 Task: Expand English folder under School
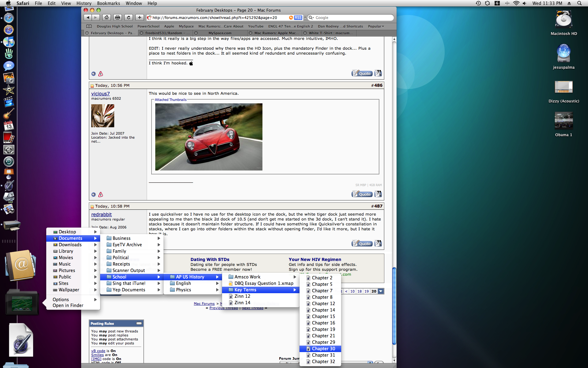193,283
